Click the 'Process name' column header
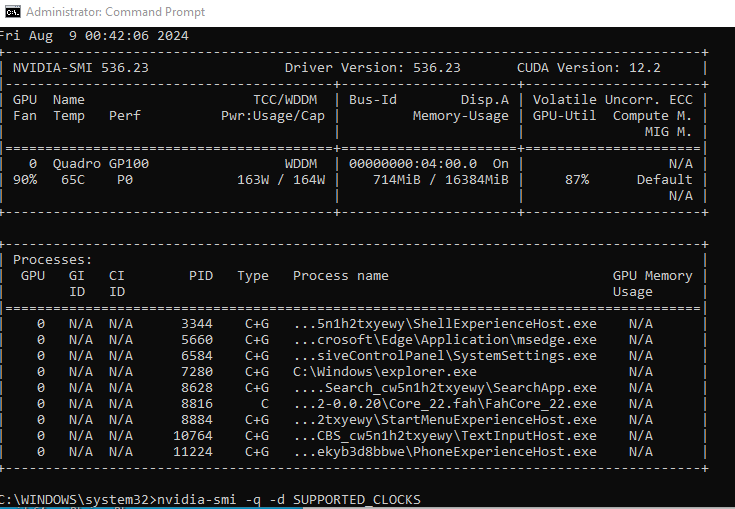Screen dimensions: 735x509 [341, 276]
